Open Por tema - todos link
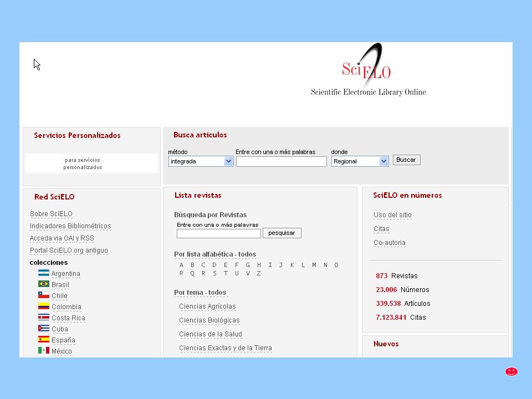Viewport: 532px width, 399px height. pyautogui.click(x=200, y=293)
